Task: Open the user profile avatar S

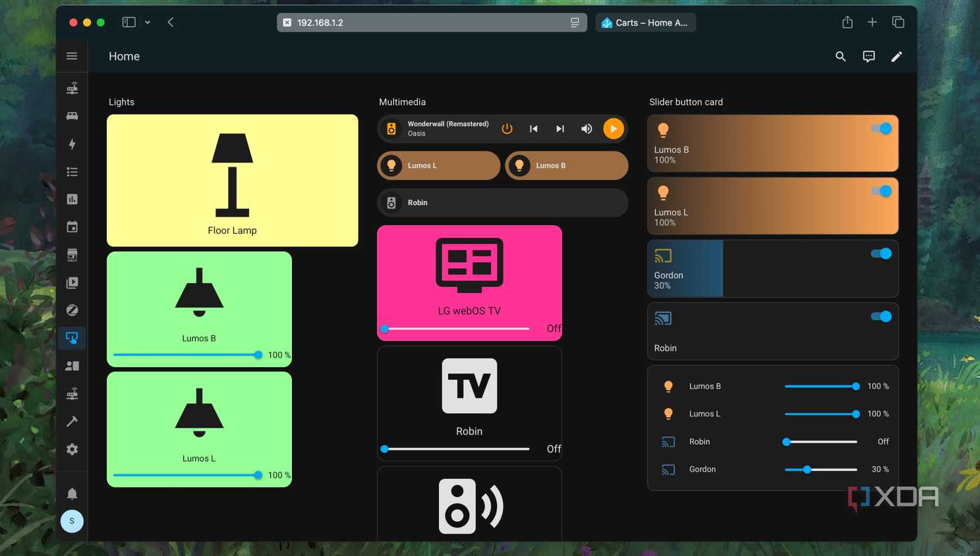Action: coord(72,521)
